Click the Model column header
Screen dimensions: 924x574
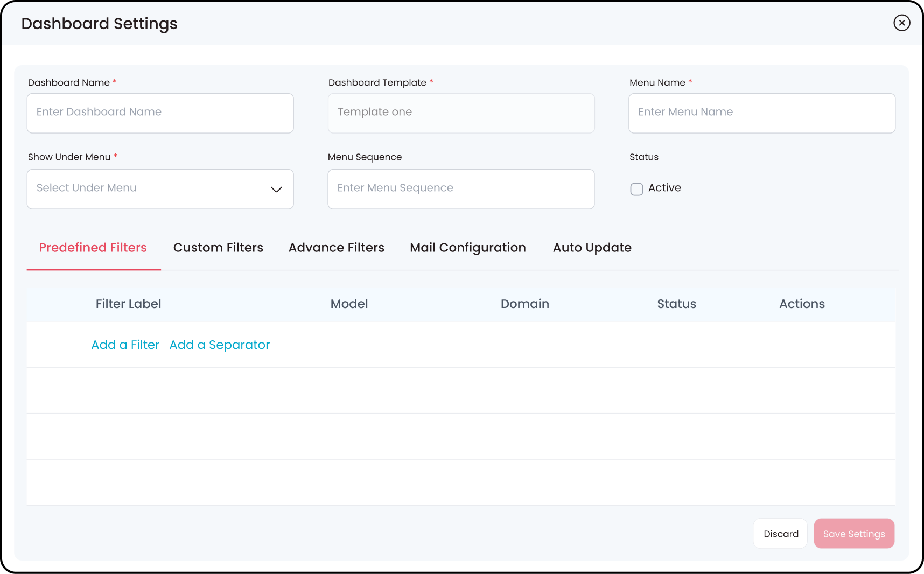(349, 304)
